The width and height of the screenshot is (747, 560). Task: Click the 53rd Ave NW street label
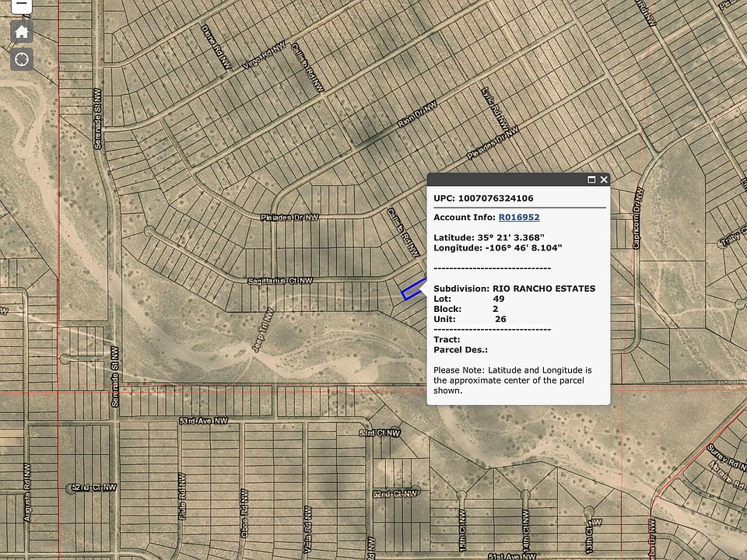tap(203, 421)
